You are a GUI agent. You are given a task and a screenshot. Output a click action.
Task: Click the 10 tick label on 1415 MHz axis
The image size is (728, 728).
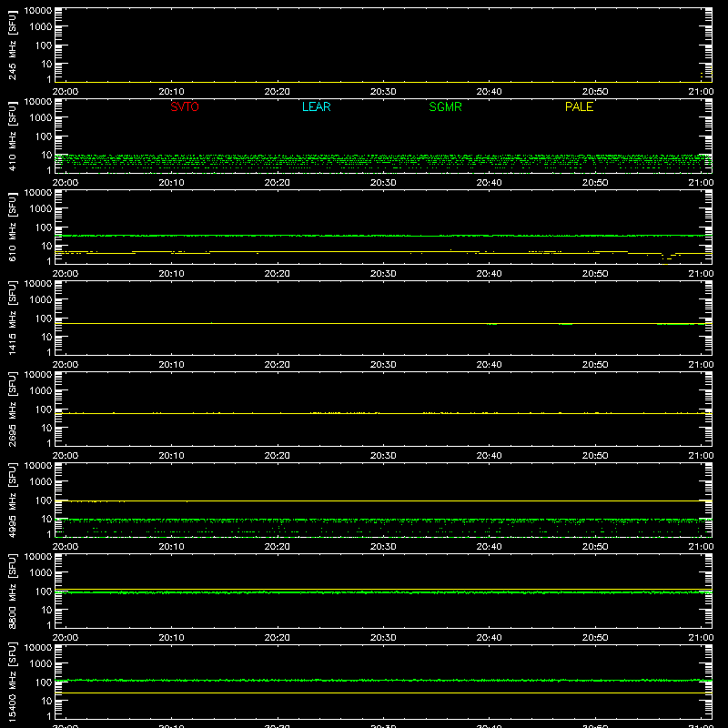[47, 337]
